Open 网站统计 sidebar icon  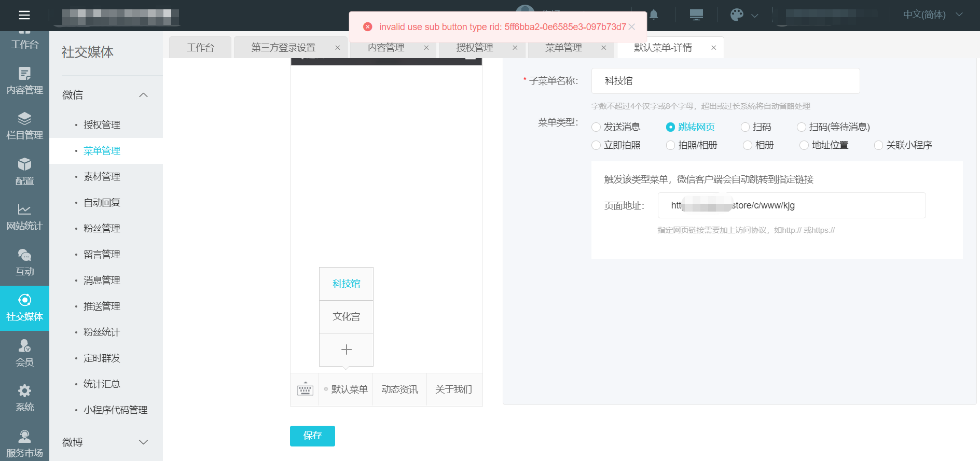(24, 217)
